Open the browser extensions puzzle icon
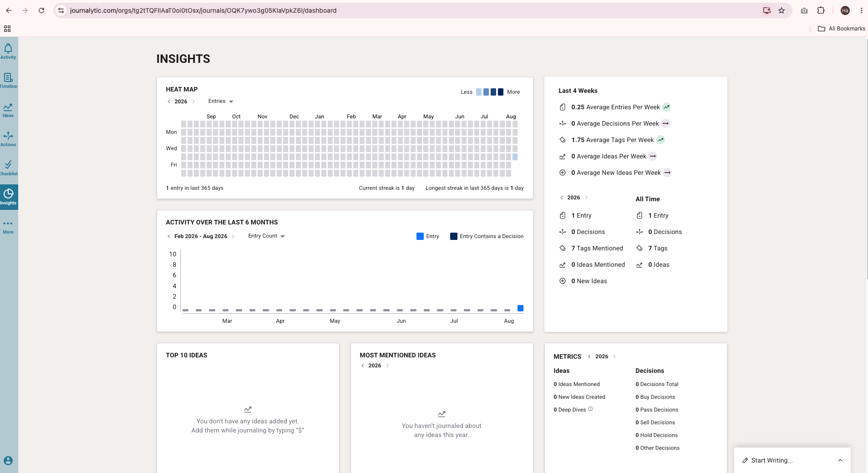The height and width of the screenshot is (473, 868). 821,10
